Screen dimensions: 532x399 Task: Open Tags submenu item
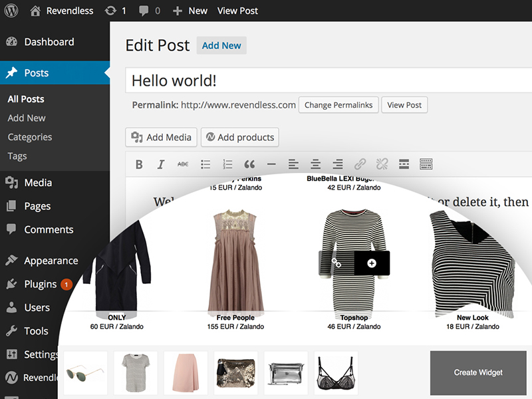point(17,156)
